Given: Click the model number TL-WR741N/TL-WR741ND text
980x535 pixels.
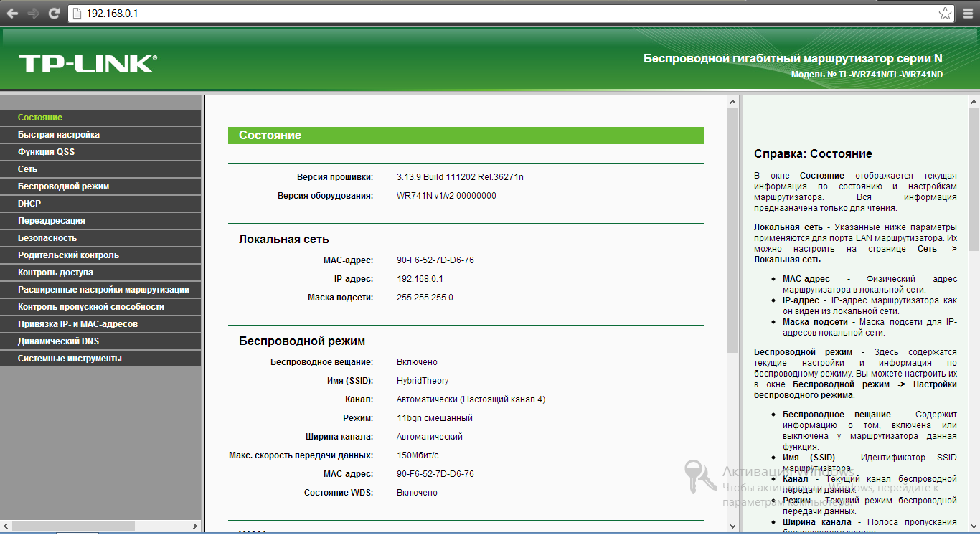Looking at the screenshot, I should [x=891, y=75].
